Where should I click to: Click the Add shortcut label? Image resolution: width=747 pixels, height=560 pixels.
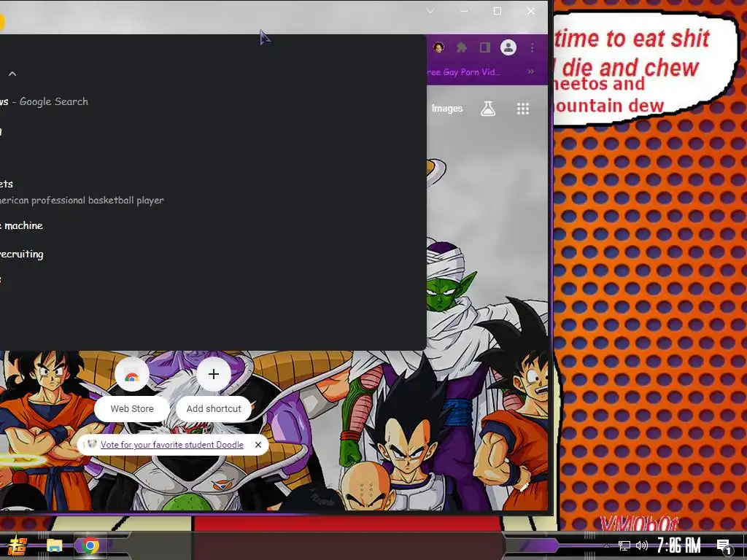click(x=214, y=408)
